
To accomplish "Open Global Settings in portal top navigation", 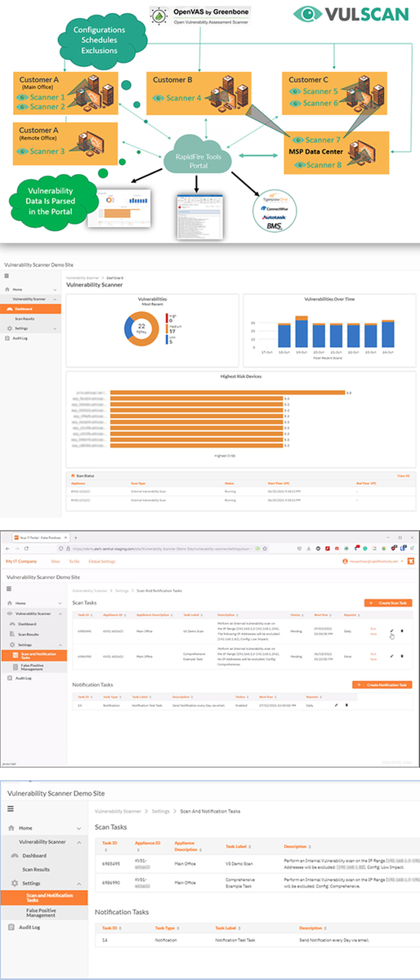I will click(102, 562).
